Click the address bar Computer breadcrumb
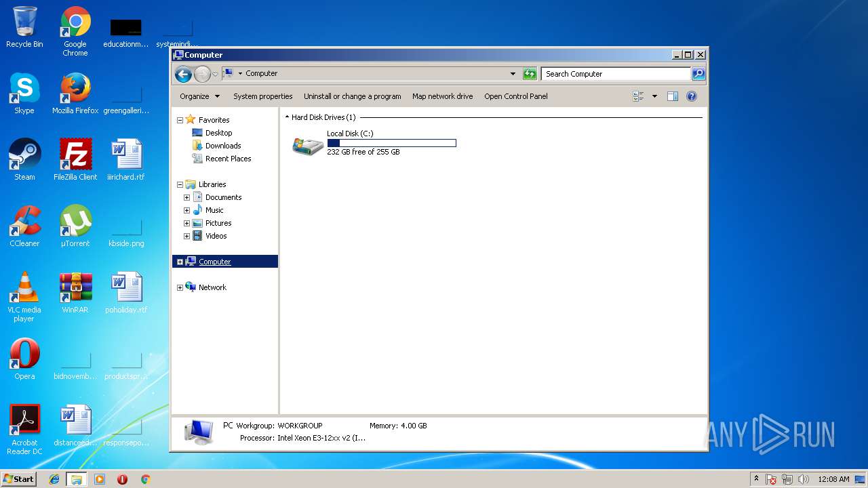The width and height of the screenshot is (868, 488). coord(261,74)
